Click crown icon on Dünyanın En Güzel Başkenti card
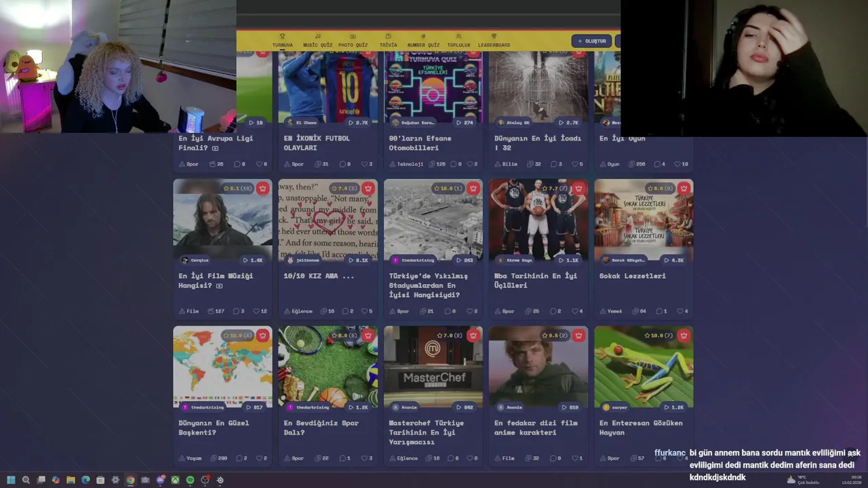Screen dimensions: 868x488 pyautogui.click(x=262, y=335)
